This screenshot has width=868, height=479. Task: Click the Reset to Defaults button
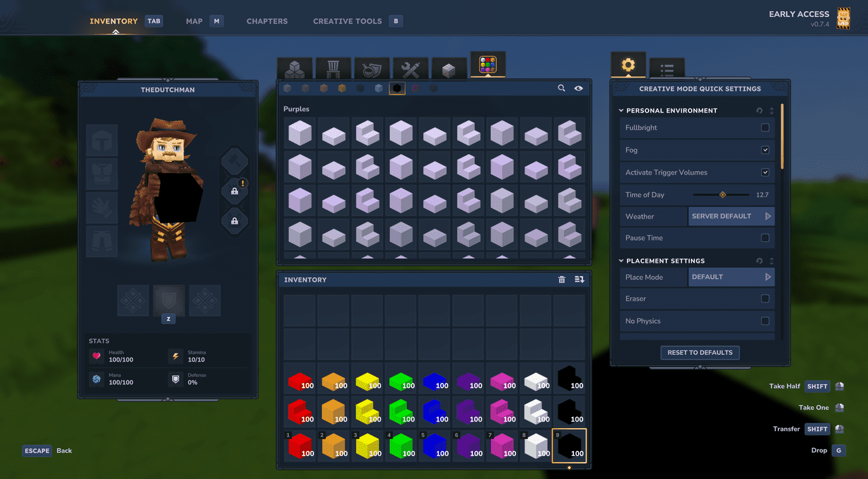coord(700,353)
